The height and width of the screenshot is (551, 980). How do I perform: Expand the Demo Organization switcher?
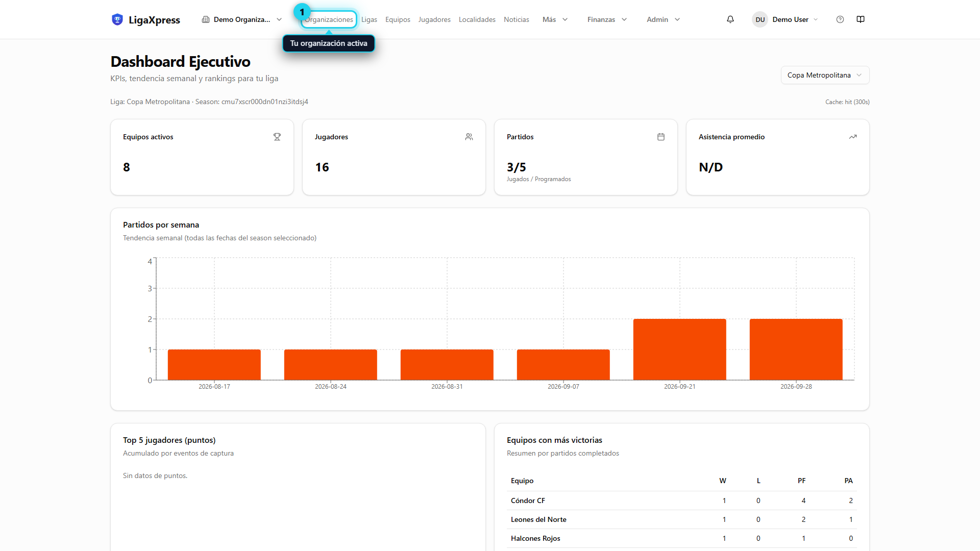[242, 19]
